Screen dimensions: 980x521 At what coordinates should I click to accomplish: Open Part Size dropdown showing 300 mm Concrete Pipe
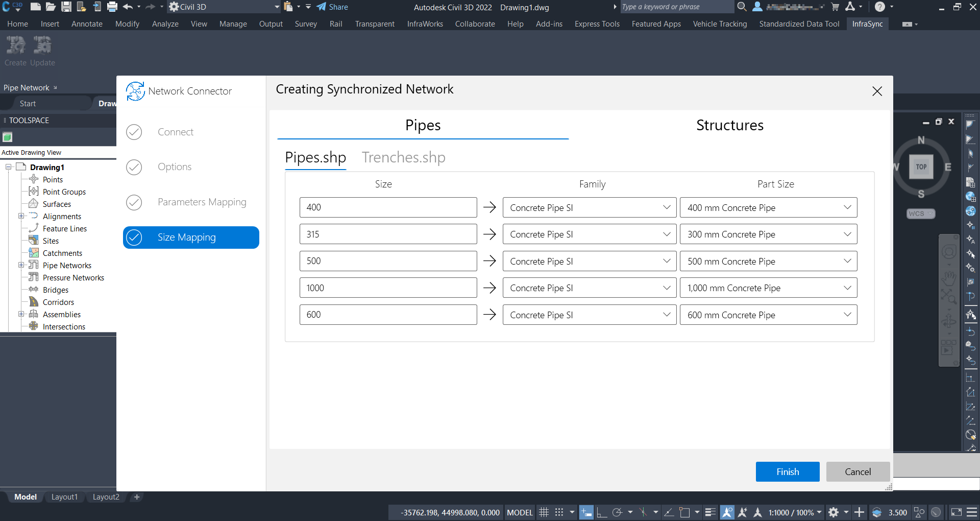coord(768,234)
